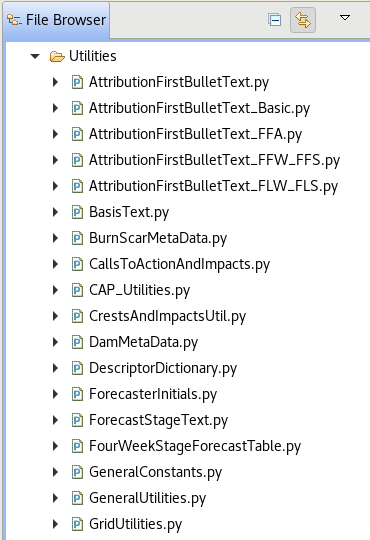Open the File Browser view menu arrow
370x540 pixels.
click(345, 17)
